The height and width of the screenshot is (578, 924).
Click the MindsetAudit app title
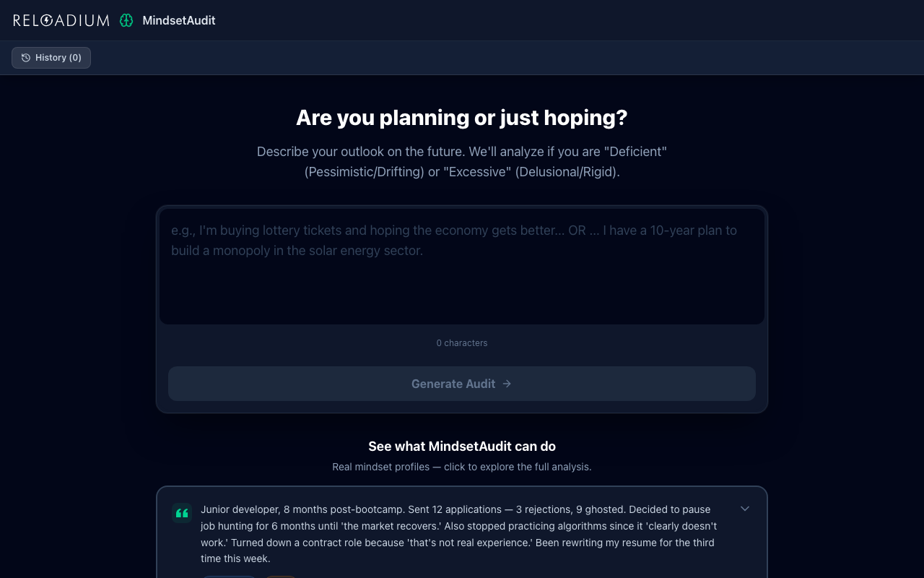179,20
